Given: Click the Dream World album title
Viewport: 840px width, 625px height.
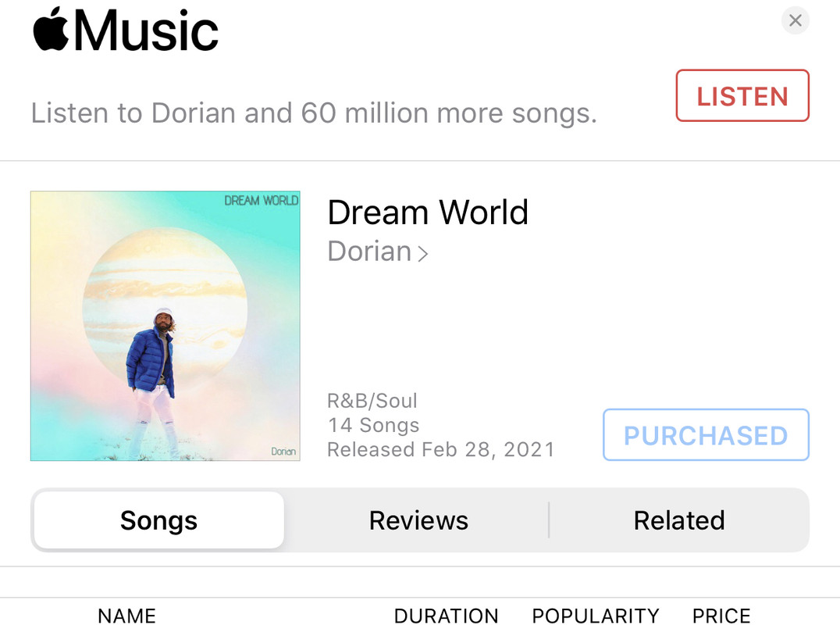Looking at the screenshot, I should pos(428,212).
